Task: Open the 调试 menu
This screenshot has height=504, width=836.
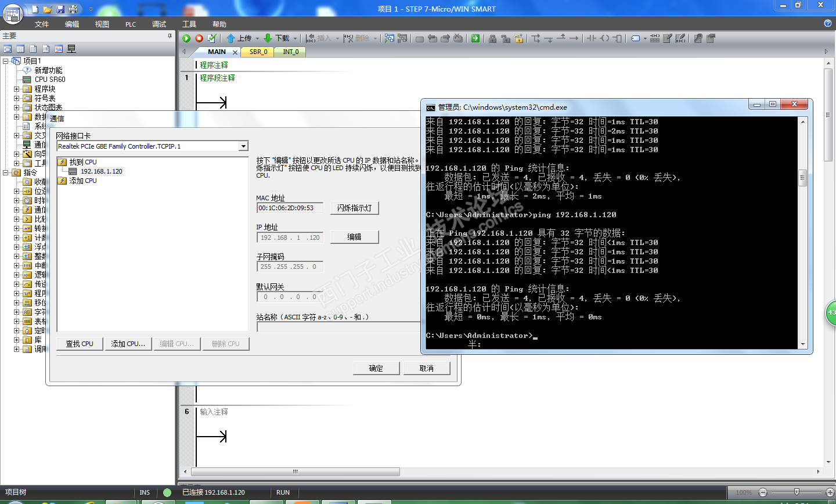Action: pos(159,24)
